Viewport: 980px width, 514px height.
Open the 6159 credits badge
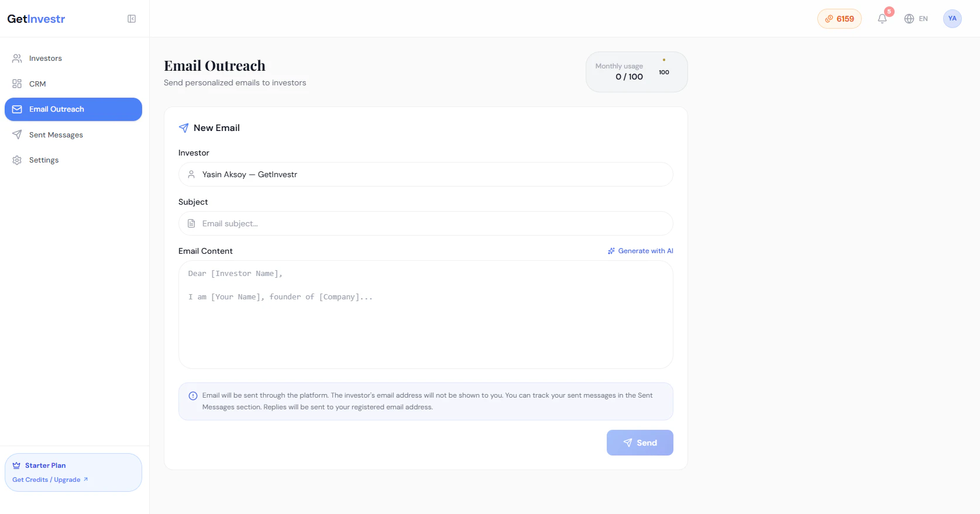pyautogui.click(x=840, y=19)
